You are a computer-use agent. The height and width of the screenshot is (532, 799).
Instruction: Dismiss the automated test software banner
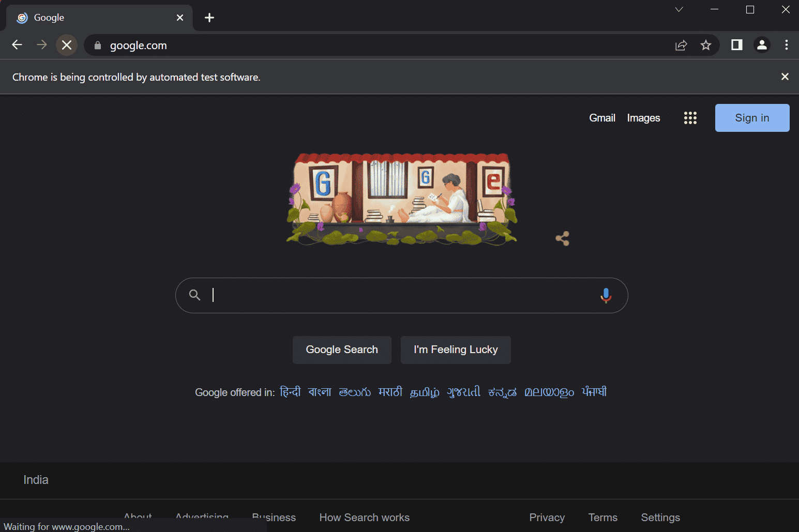coord(785,77)
